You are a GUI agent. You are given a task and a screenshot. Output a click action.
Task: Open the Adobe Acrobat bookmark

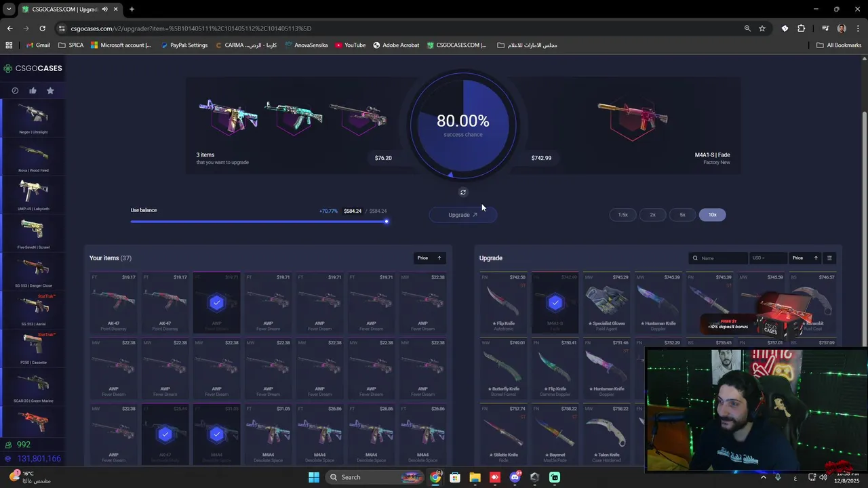396,45
